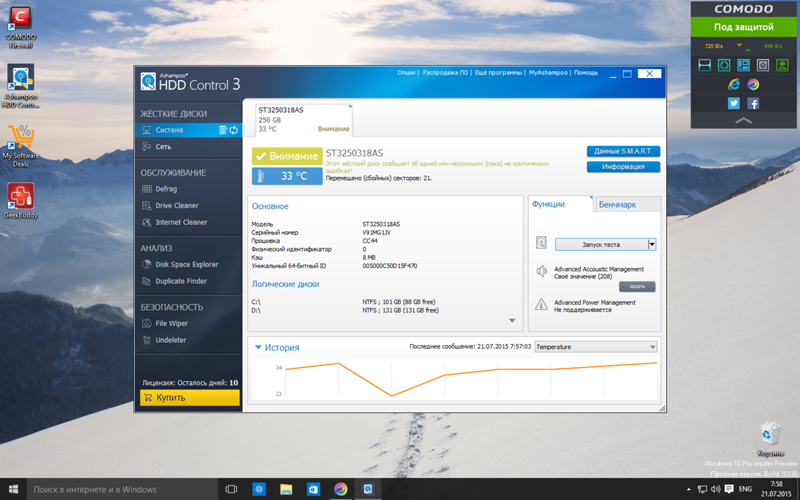Click the refresh arrows icon in Система row
This screenshot has height=500, width=800.
(234, 130)
